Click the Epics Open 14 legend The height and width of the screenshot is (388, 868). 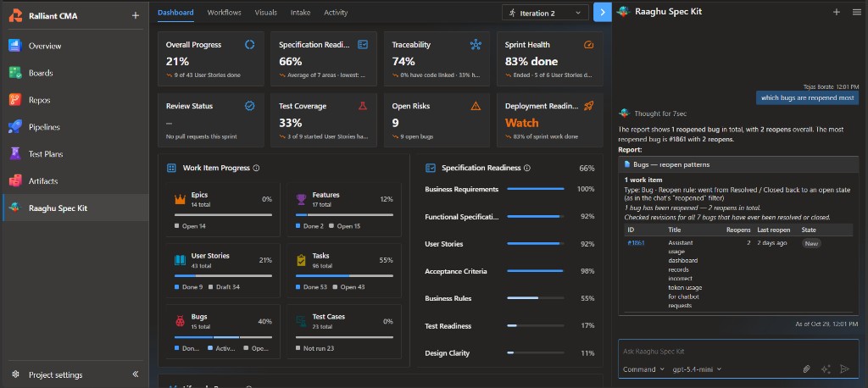[190, 226]
